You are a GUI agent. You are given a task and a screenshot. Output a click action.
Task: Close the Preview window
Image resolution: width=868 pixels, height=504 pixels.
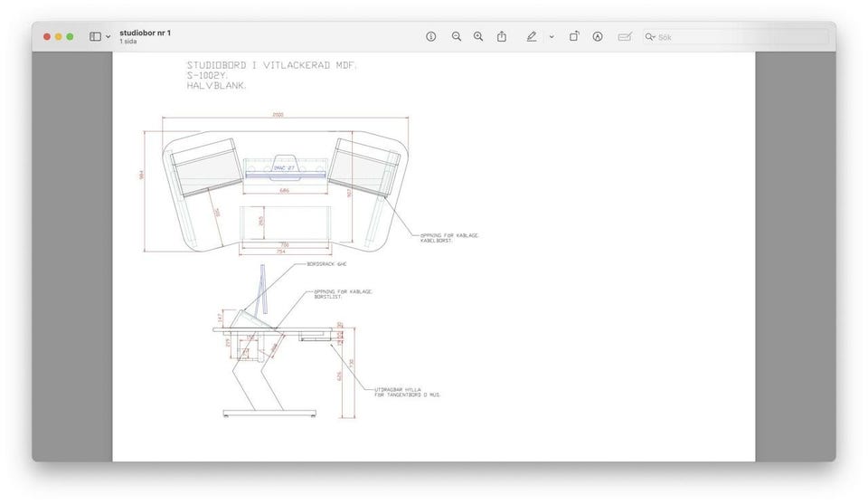click(47, 36)
